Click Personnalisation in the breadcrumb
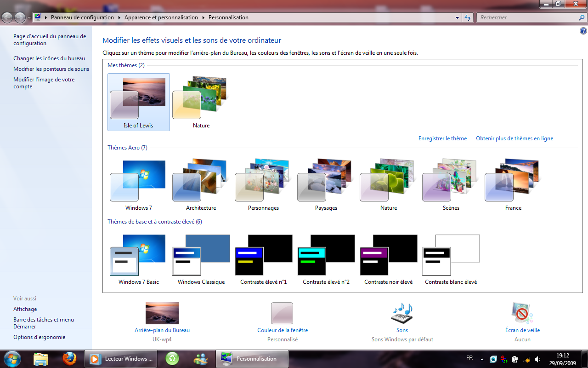 tap(228, 17)
